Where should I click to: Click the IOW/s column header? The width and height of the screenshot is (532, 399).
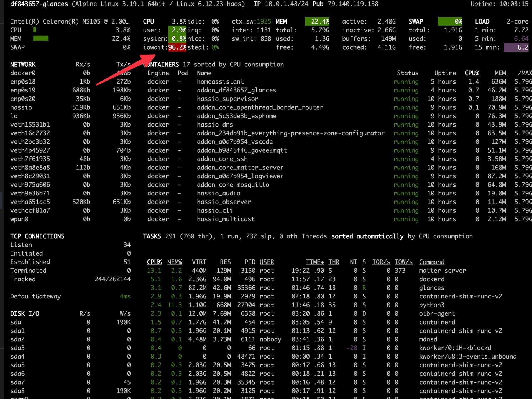[x=403, y=262]
